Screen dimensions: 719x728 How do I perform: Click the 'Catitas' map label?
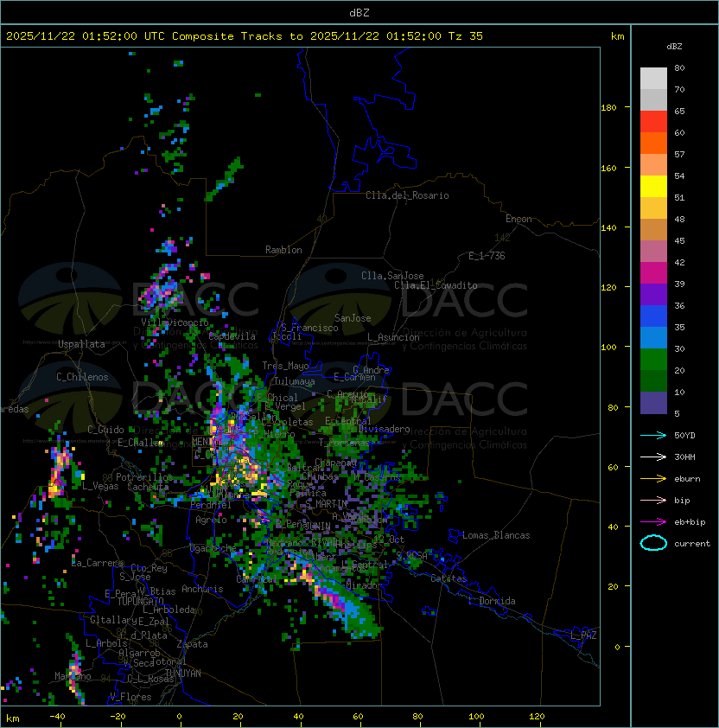click(x=449, y=578)
